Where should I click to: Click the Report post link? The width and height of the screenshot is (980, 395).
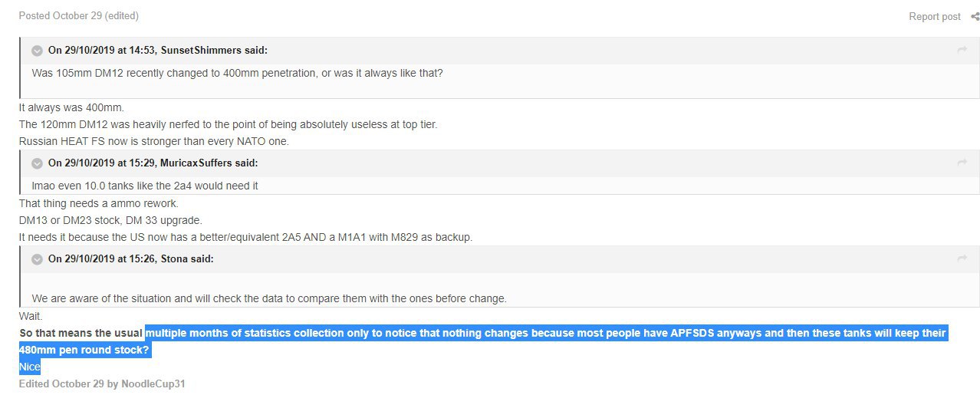point(934,17)
